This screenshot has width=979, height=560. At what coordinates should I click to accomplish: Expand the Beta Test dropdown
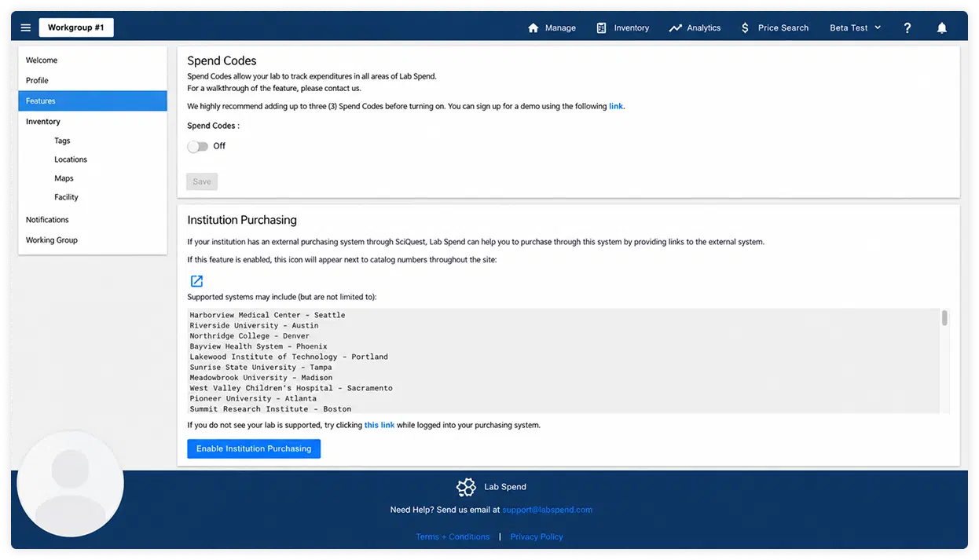(856, 27)
